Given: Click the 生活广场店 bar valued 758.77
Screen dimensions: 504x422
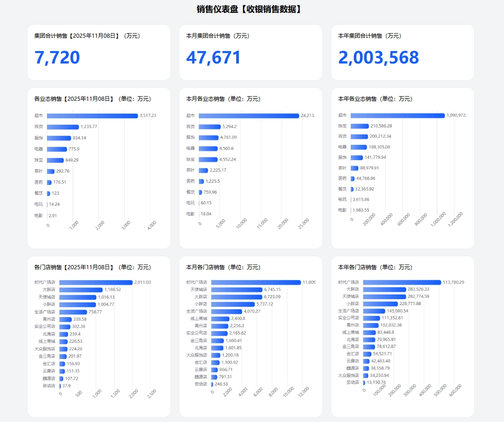Looking at the screenshot, I should (x=73, y=312).
